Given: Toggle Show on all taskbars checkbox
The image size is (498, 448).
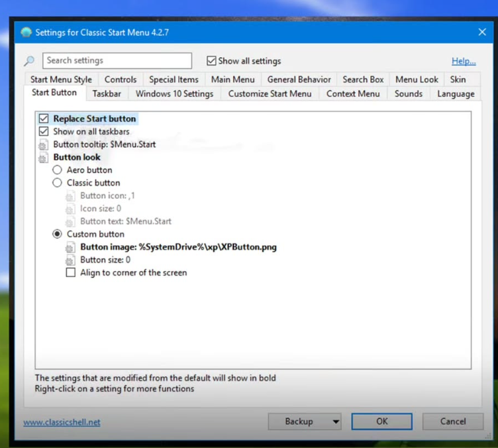Looking at the screenshot, I should click(44, 131).
